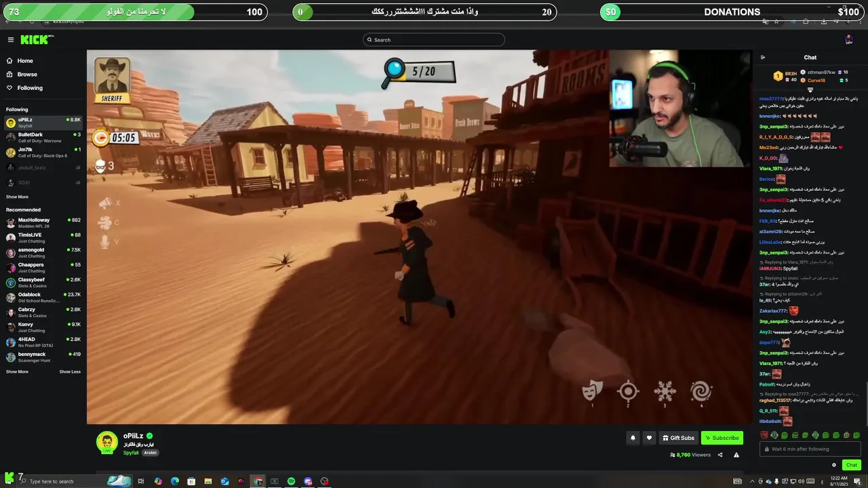Click the chat message input field
Viewport: 868px width, 488px height.
(x=810, y=449)
